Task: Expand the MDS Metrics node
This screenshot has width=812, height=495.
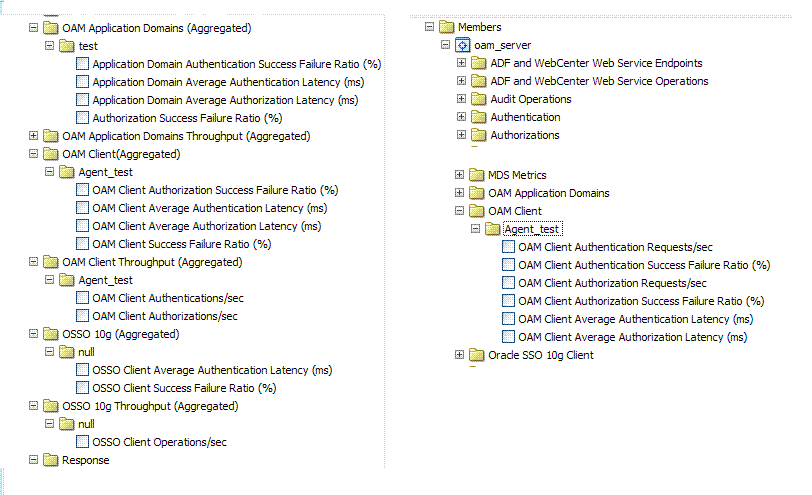Action: pos(459,174)
